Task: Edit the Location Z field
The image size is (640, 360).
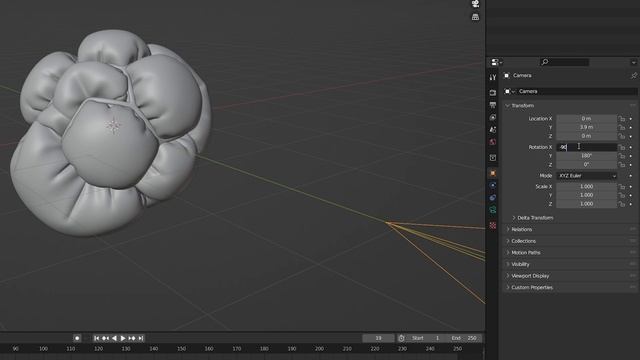Action: (587, 136)
